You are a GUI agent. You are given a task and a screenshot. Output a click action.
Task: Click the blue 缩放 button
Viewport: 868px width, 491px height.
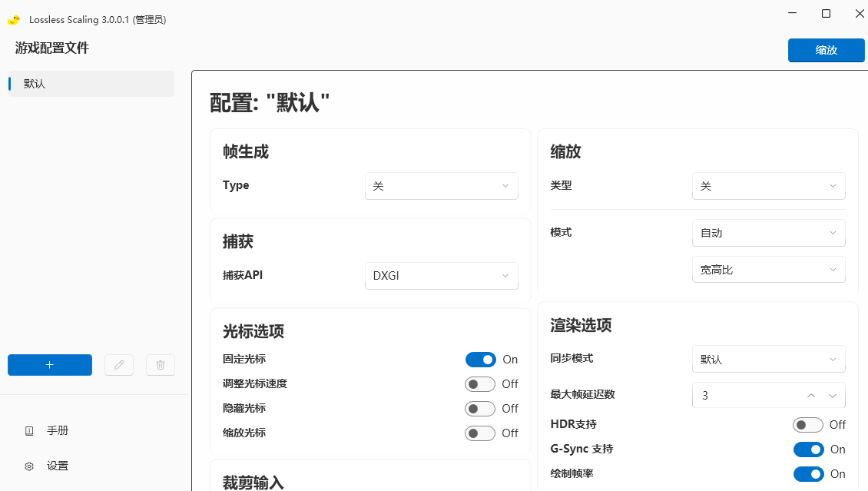(826, 51)
